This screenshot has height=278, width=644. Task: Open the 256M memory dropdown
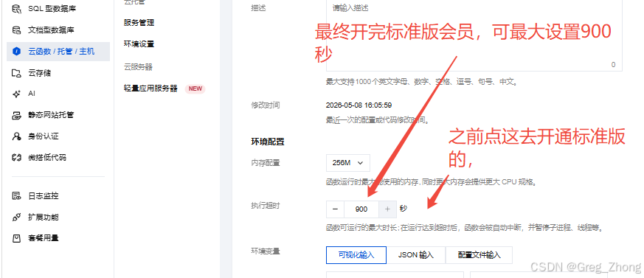[348, 163]
